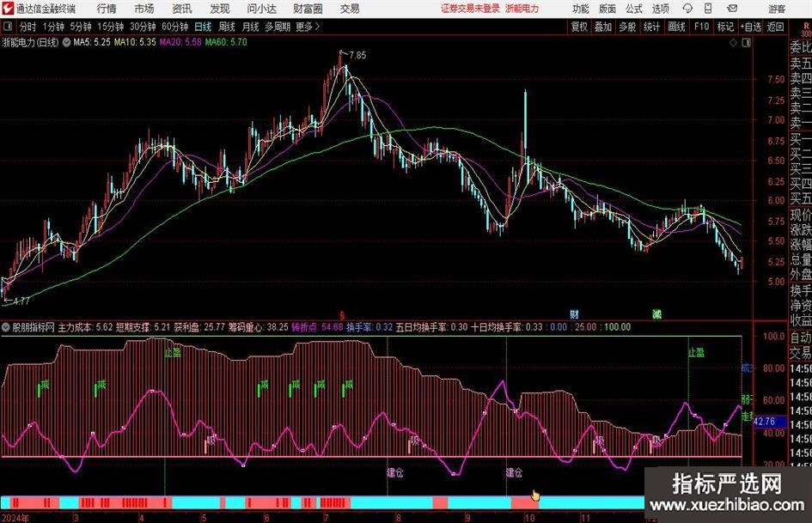Click the 叠加 overlay toolbar button
The width and height of the screenshot is (812, 523).
click(603, 27)
